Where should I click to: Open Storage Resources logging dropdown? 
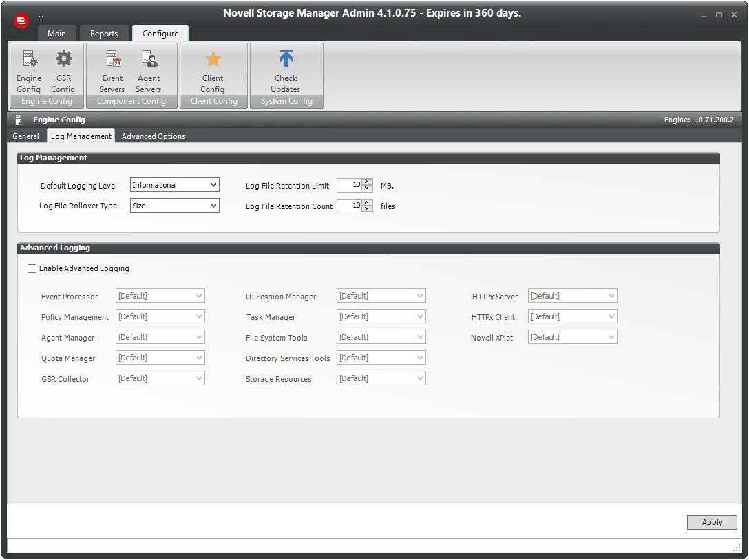(381, 378)
